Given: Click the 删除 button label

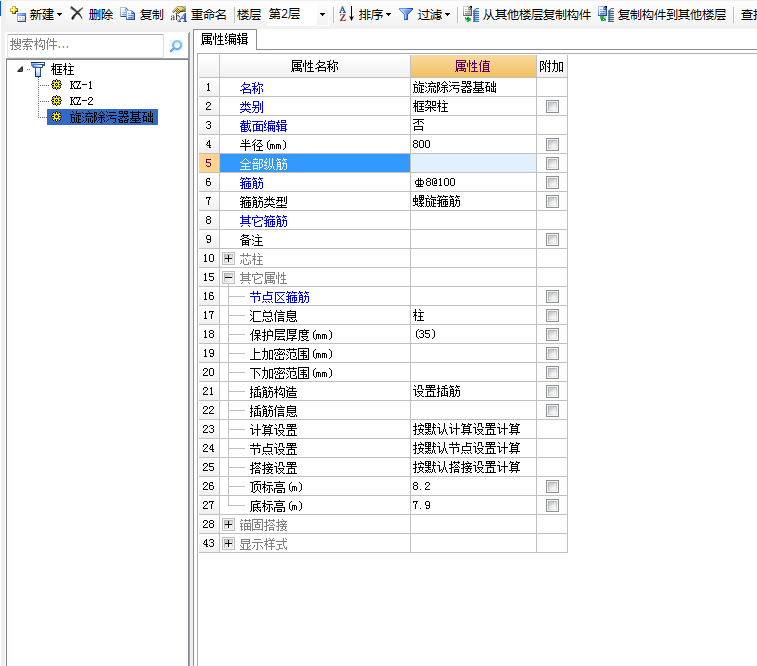Looking at the screenshot, I should pyautogui.click(x=101, y=14).
